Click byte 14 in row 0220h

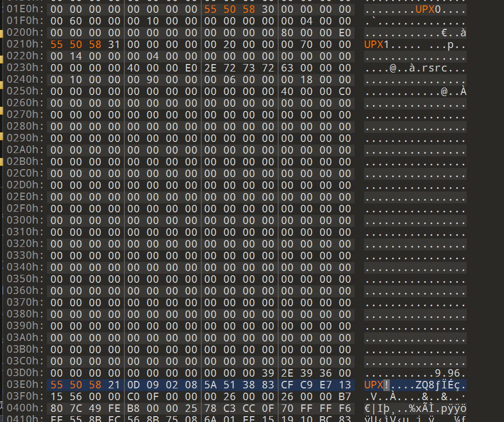(x=76, y=56)
